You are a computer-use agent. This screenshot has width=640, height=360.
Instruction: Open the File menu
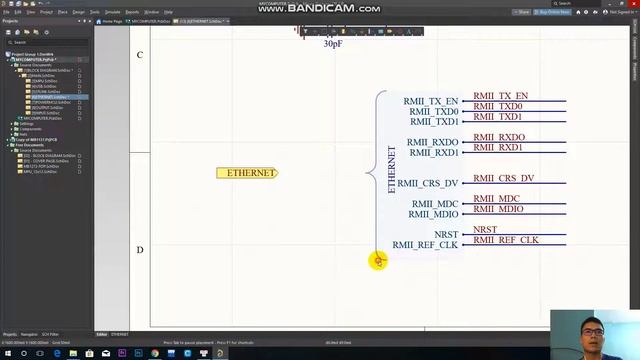7,12
